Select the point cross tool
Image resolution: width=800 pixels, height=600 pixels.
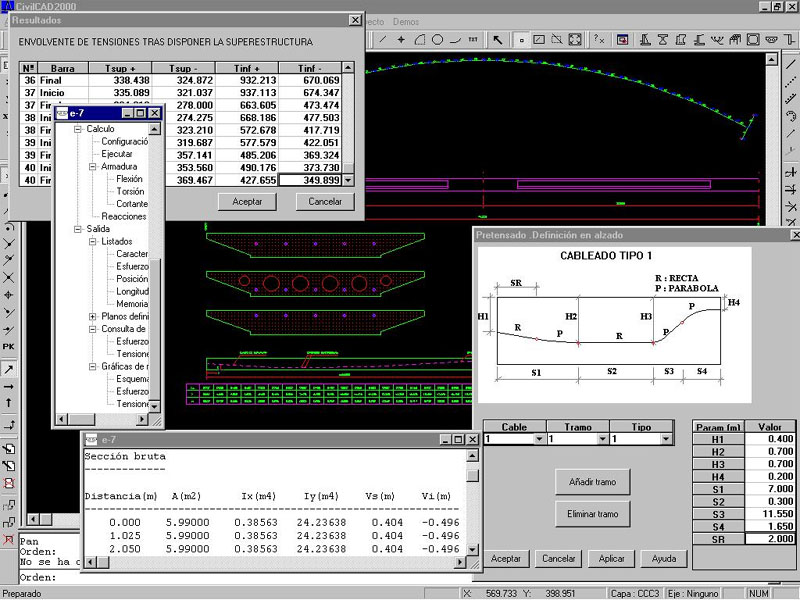point(401,40)
